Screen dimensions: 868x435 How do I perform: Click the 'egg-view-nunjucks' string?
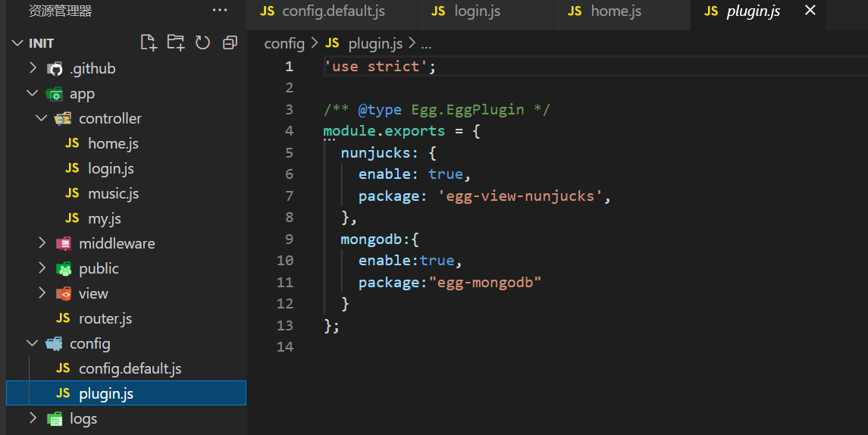tap(520, 196)
